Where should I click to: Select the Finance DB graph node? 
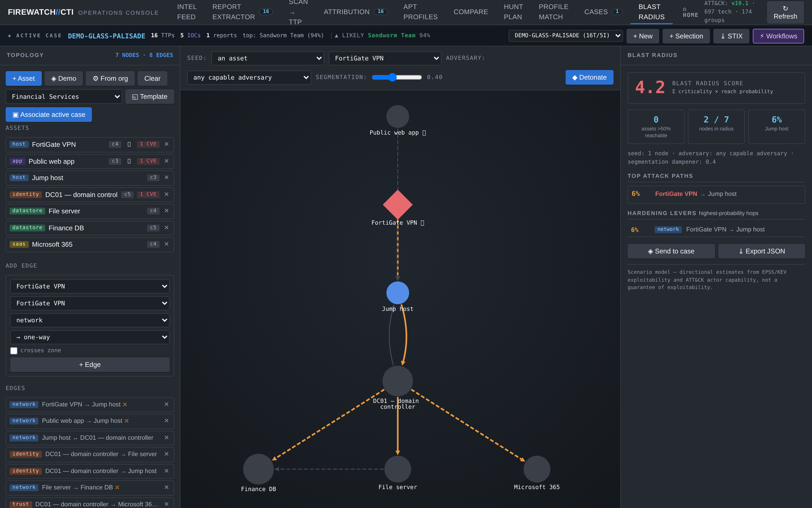pos(258,469)
